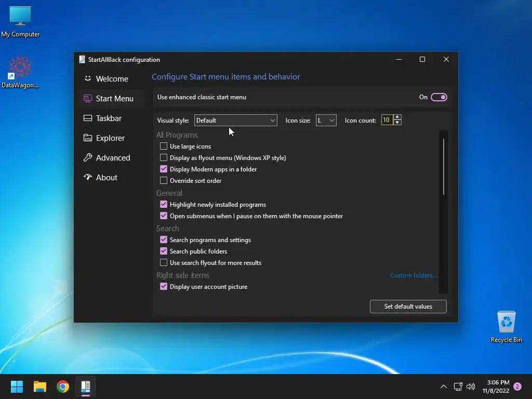Launch File Explorer from the taskbar
The image size is (532, 399).
tap(39, 387)
